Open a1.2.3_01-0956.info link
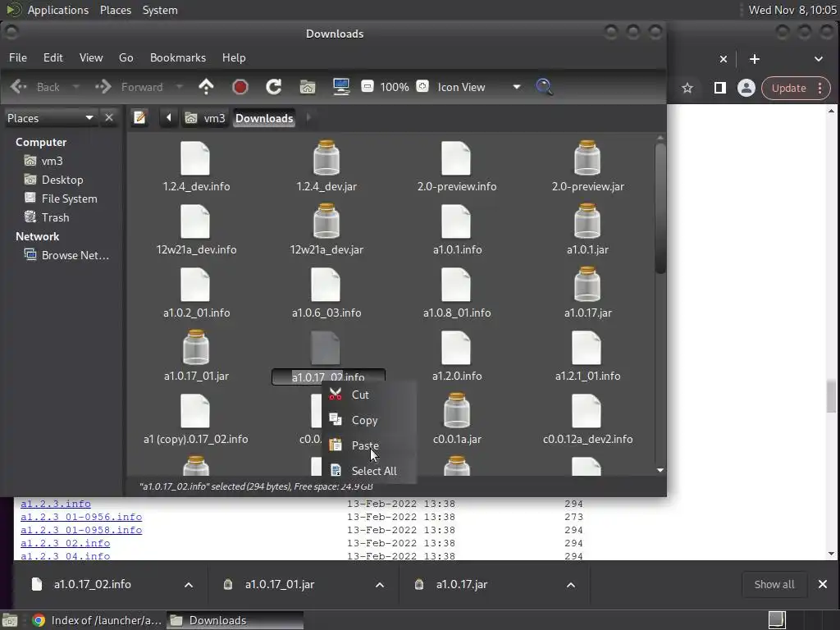This screenshot has width=840, height=630. (81, 517)
